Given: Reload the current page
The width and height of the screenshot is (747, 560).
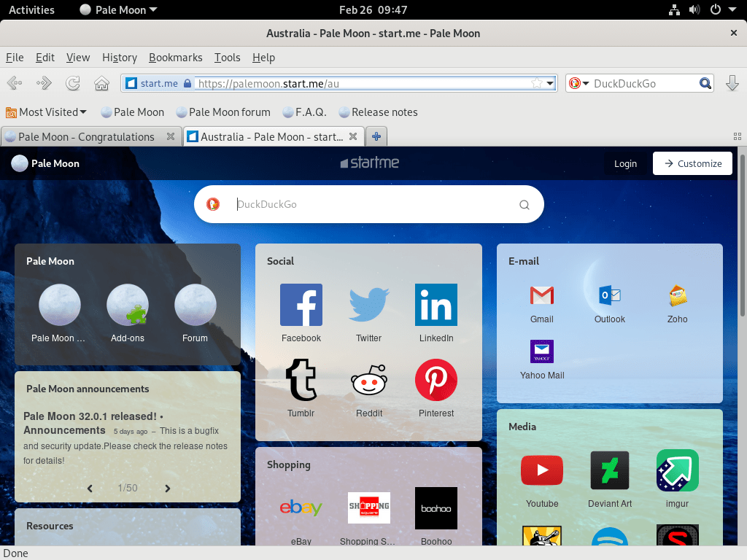Looking at the screenshot, I should (72, 83).
